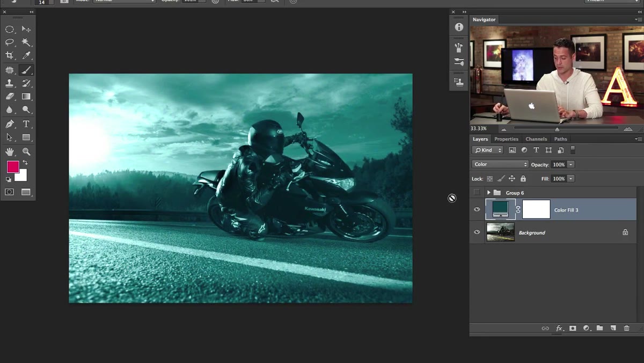
Task: Lock image pixels with brush icon
Action: [x=501, y=179]
